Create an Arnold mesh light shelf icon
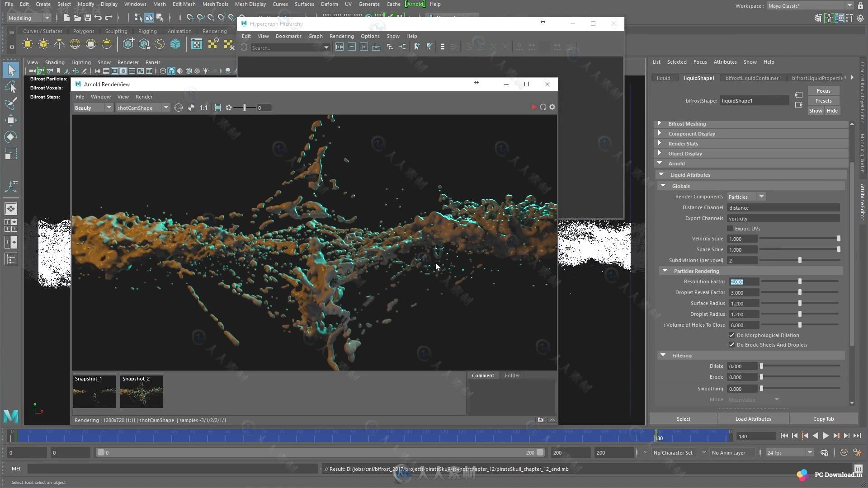Image resolution: width=868 pixels, height=488 pixels. tap(43, 44)
